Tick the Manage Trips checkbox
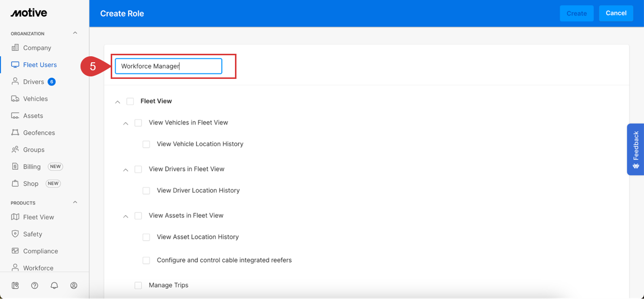 coord(138,285)
